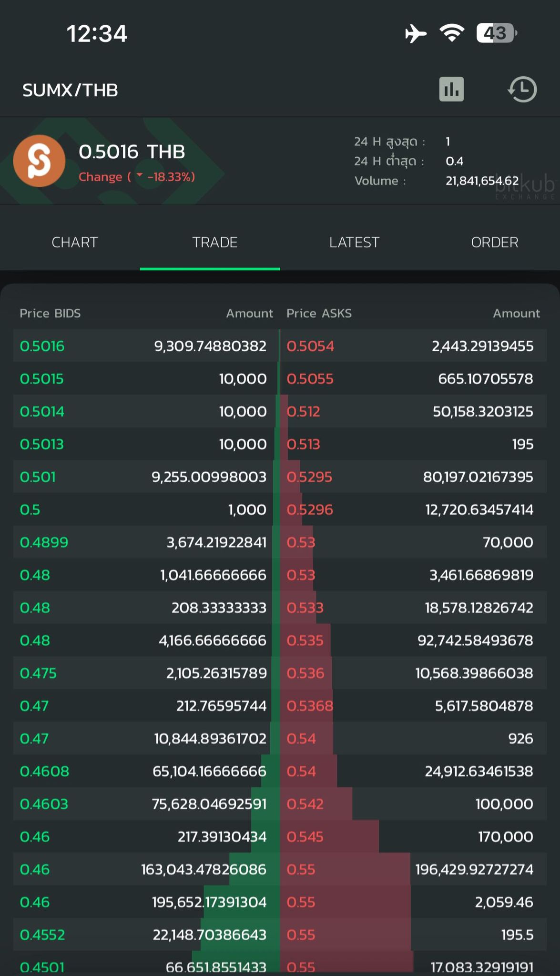Select bid price 0.475
The width and height of the screenshot is (560, 976).
(x=38, y=673)
